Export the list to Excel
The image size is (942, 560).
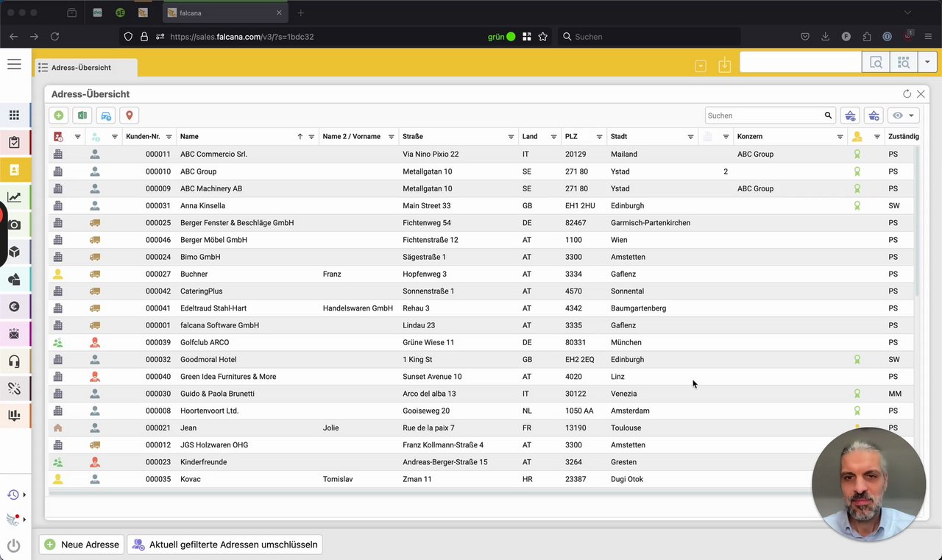coord(82,116)
